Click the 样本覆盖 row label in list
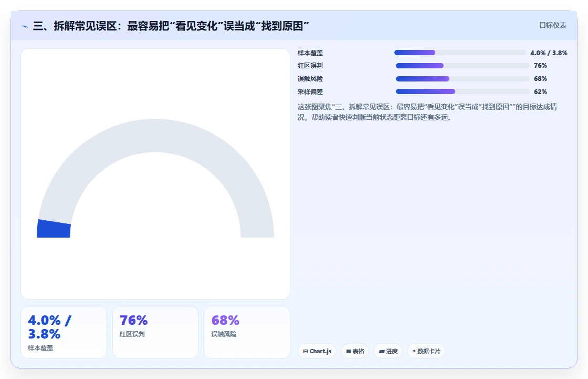Viewport: 588px width, 379px height. tap(310, 53)
